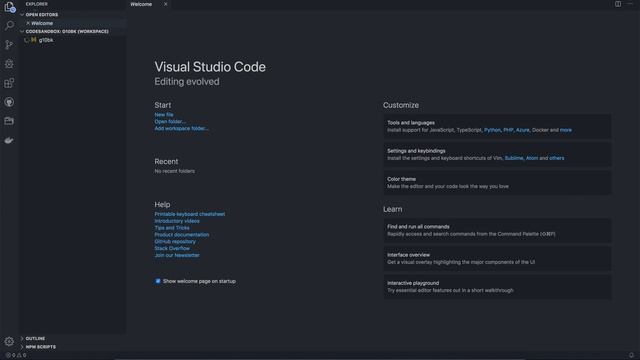Open the GitHub icon in activity bar
Viewport: 640px width, 360px height.
tap(9, 102)
